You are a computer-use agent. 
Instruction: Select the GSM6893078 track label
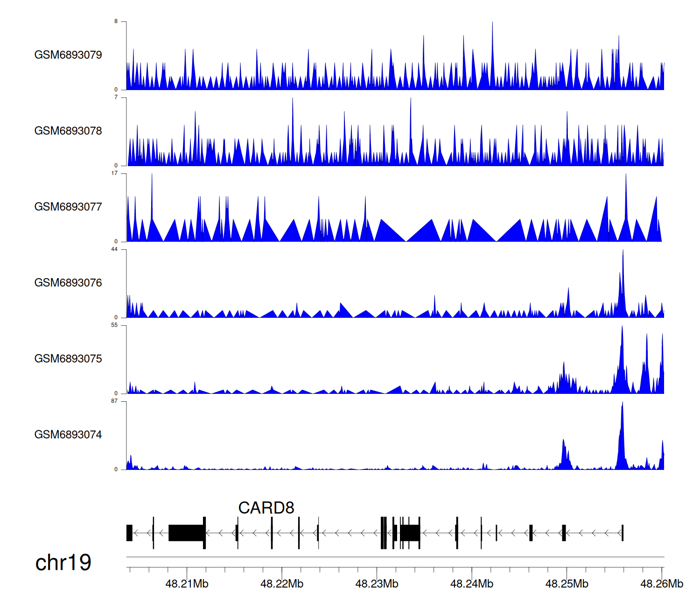pyautogui.click(x=68, y=131)
